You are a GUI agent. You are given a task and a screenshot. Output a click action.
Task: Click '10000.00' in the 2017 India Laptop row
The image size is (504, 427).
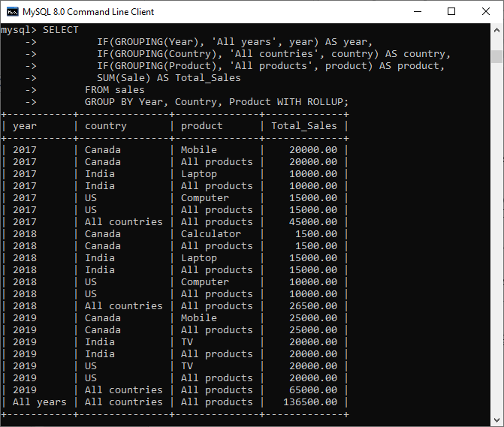(313, 174)
